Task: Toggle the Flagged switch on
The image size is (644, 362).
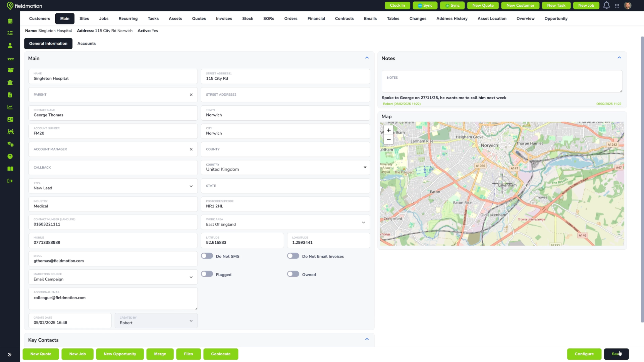Action: 207,274
